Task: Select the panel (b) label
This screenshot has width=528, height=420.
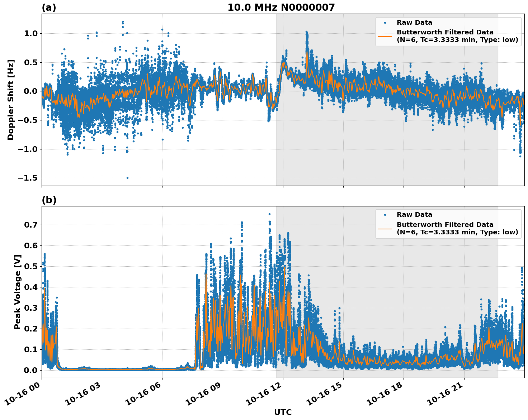Action: (x=50, y=200)
